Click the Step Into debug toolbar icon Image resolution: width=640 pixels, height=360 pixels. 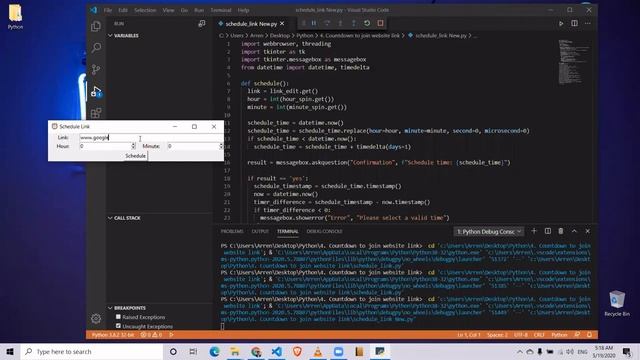tap(340, 23)
